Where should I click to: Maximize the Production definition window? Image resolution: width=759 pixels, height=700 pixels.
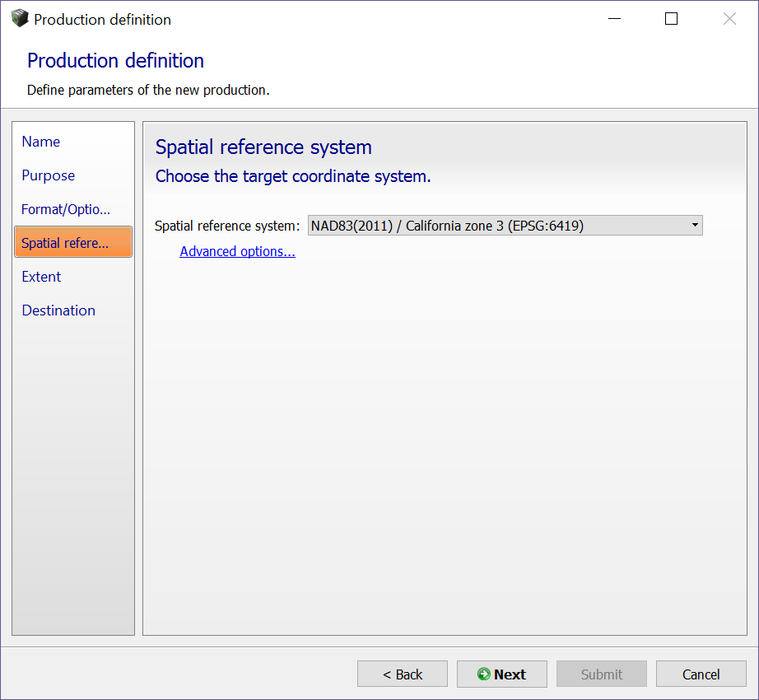pos(671,19)
